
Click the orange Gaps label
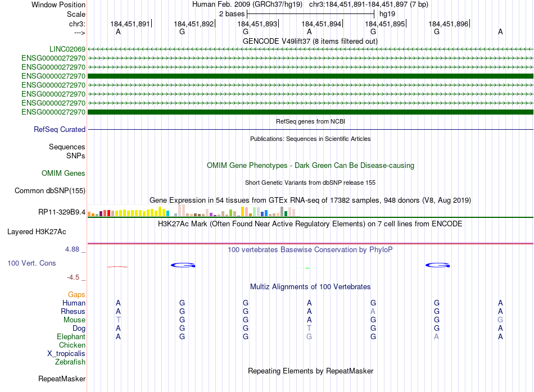coord(76,294)
